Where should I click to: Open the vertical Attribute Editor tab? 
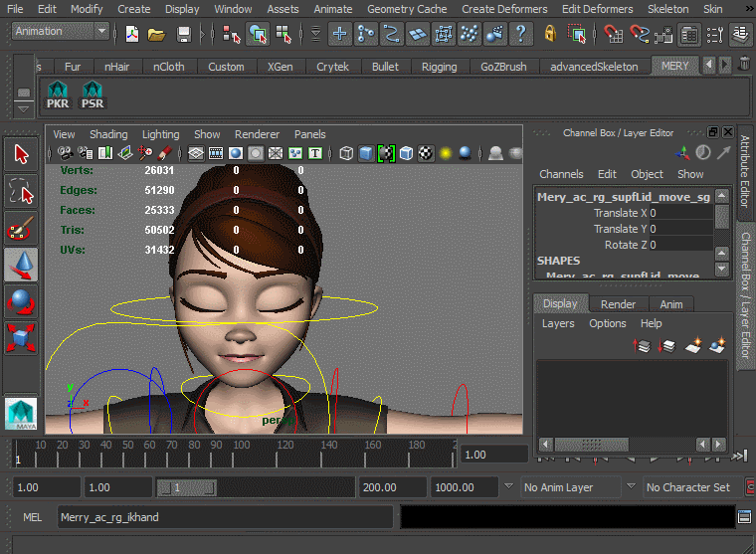point(744,171)
